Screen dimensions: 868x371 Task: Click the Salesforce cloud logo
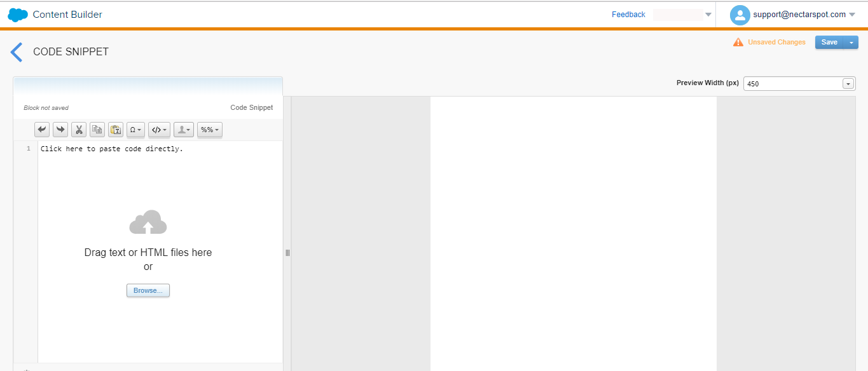coord(18,15)
